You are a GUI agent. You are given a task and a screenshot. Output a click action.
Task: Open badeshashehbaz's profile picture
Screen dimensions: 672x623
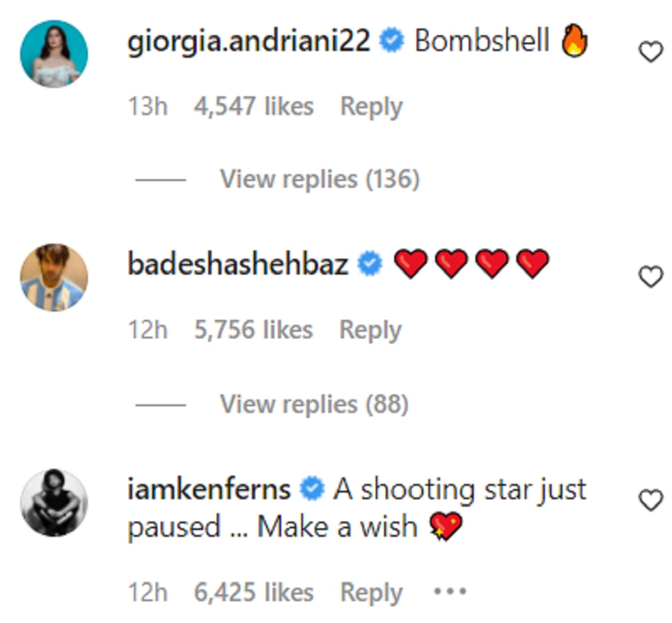click(x=54, y=277)
